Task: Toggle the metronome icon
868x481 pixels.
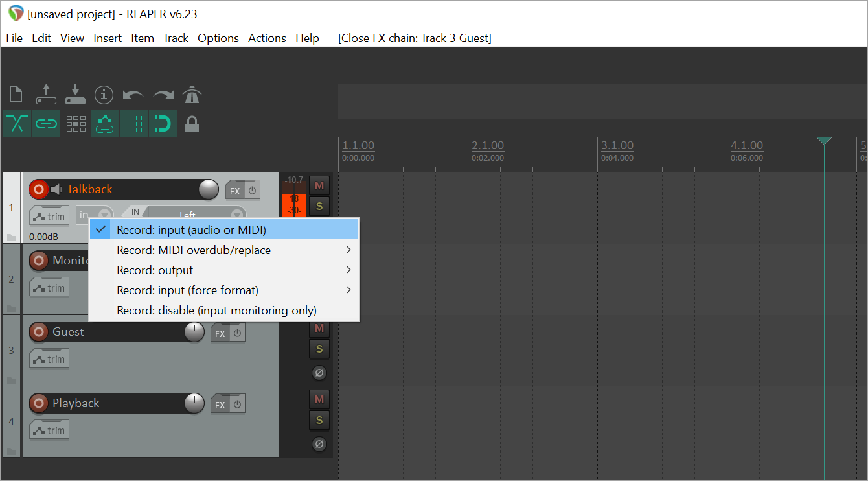Action: pos(192,95)
